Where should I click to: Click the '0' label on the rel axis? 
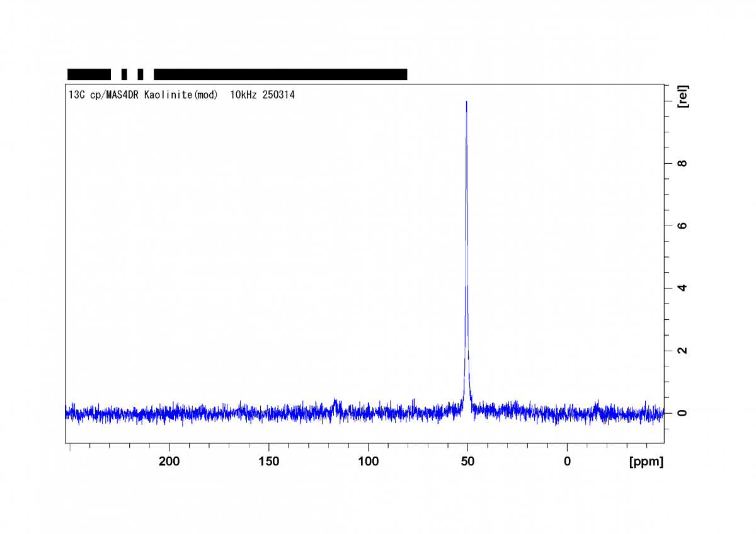(682, 413)
